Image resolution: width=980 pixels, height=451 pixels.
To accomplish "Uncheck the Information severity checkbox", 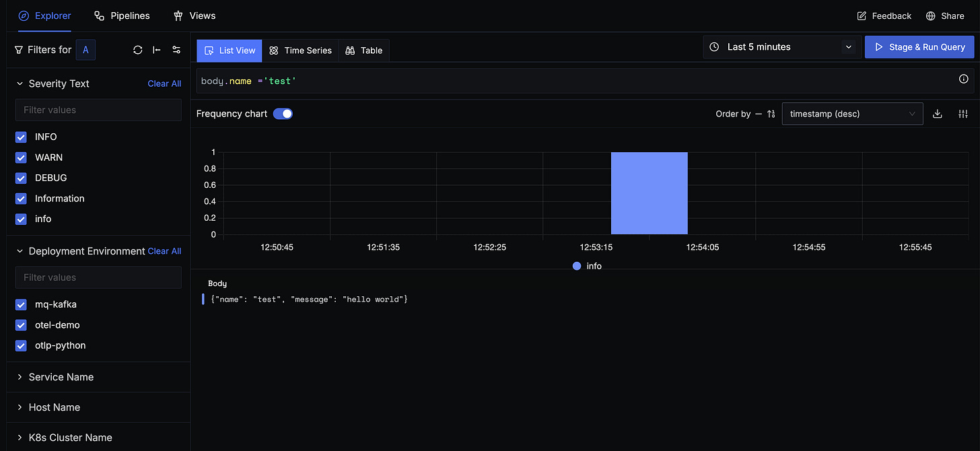I will pyautogui.click(x=21, y=199).
